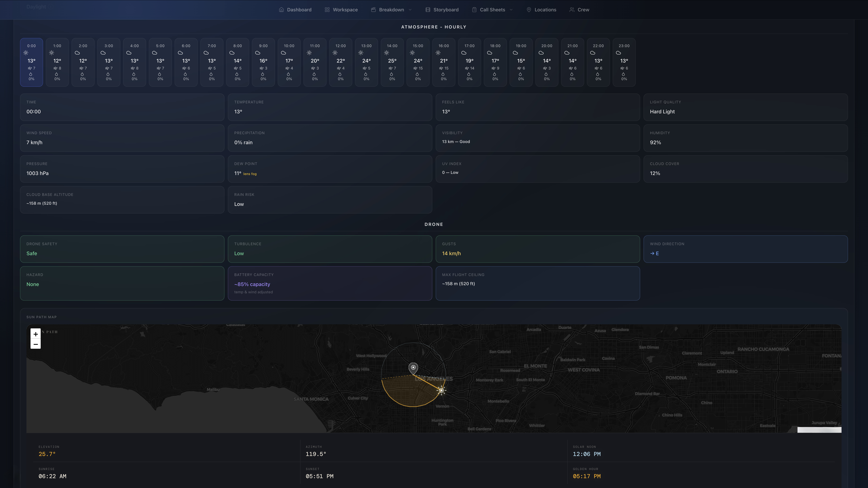
Task: Select the 23:00 hourly forecast card
Action: coord(624,62)
